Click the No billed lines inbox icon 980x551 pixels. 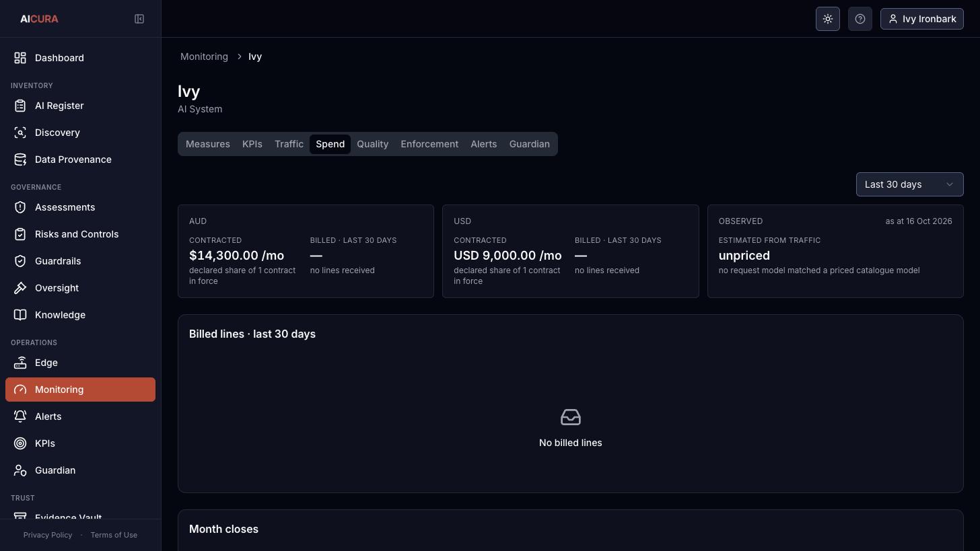click(x=571, y=417)
